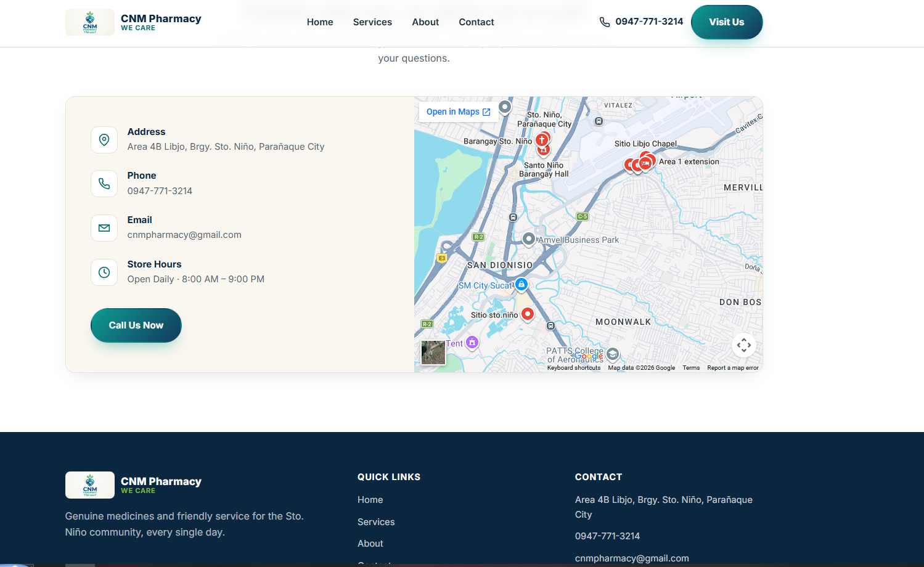Open About in the top navigation

[x=425, y=22]
